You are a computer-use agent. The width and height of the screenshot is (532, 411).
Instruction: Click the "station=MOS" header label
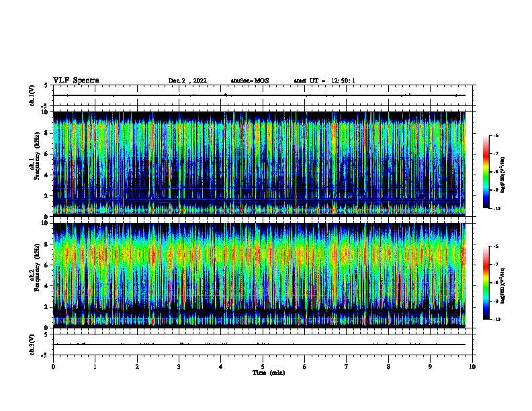click(250, 81)
